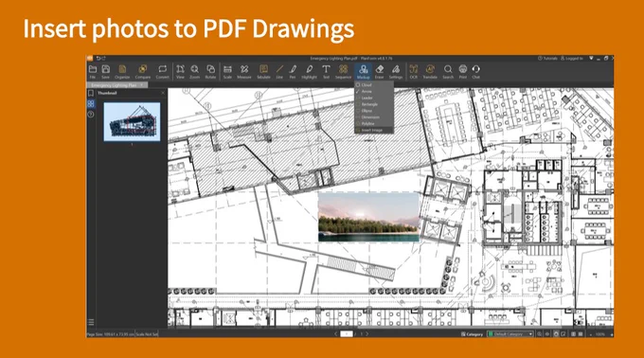Pick the Highlight tool
Screen dimensions: 644x358
click(x=310, y=71)
